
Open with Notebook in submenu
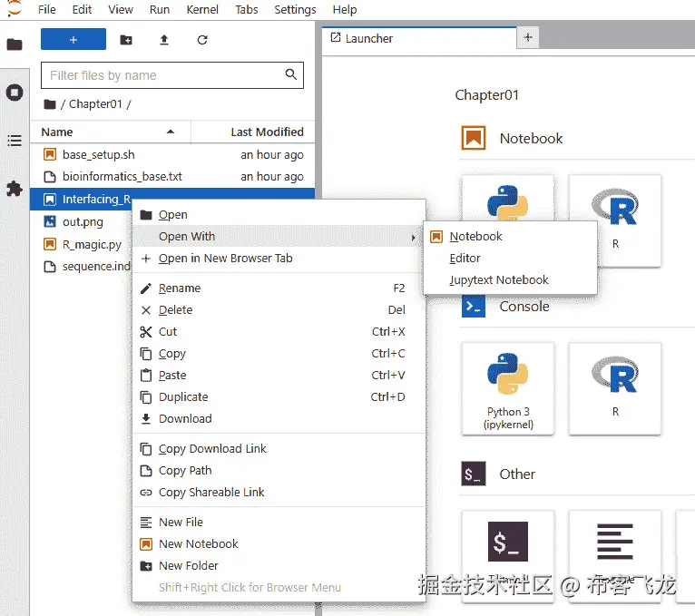510,236
